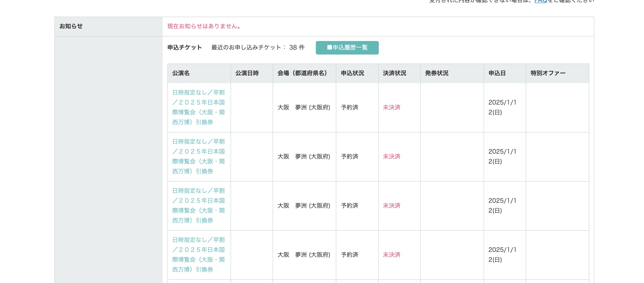The height and width of the screenshot is (283, 644).
Task: Click second row's 大阪 夢洲 (大阪府) venue
Action: coord(304,157)
